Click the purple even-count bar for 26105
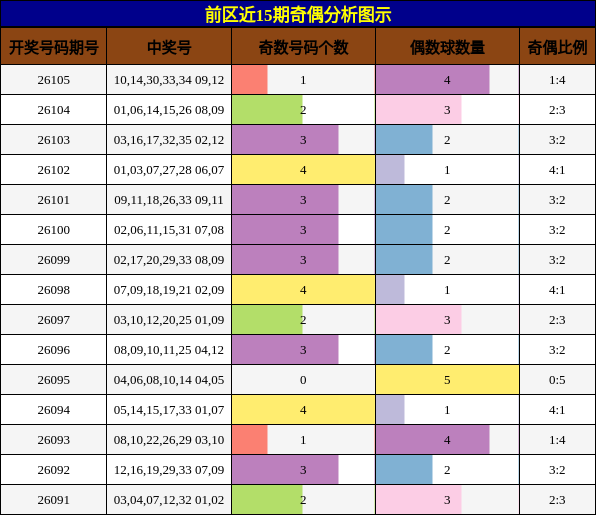Viewport: 596px width, 515px height. pos(433,80)
